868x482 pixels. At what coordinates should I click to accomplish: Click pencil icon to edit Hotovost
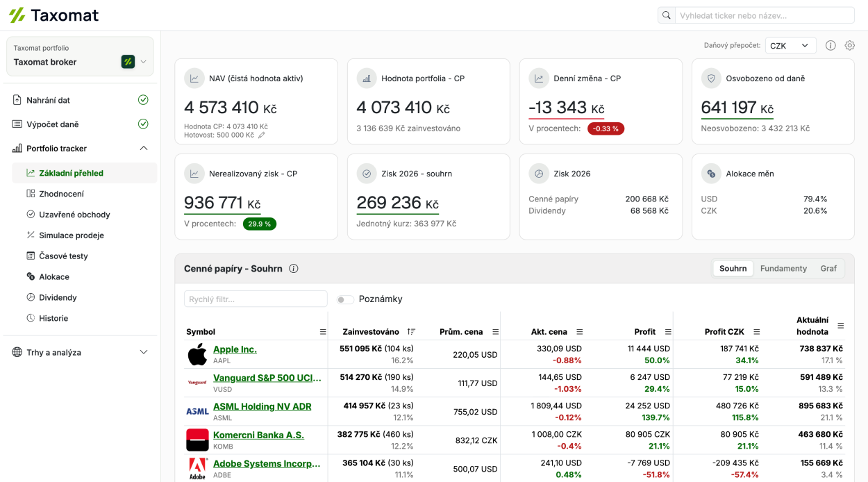click(262, 135)
